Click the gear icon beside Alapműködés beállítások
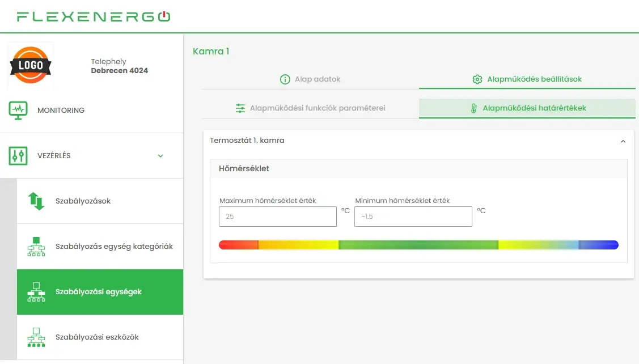 pyautogui.click(x=477, y=79)
